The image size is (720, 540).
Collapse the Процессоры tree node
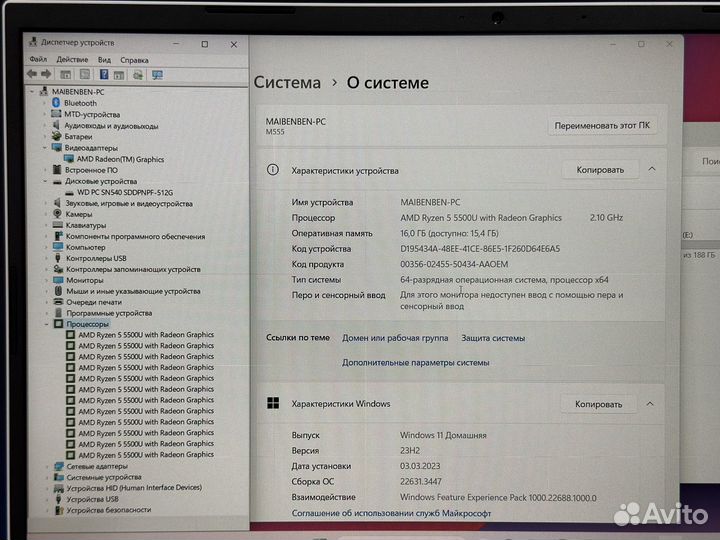tap(46, 324)
